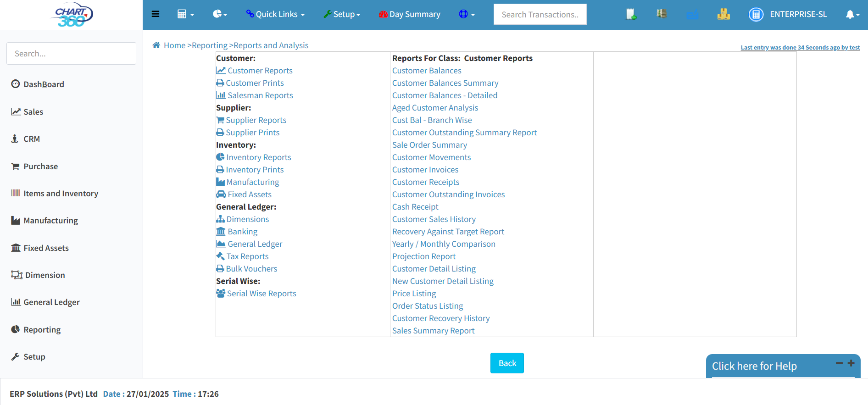Select Items and Inventory in sidebar
This screenshot has width=868, height=405.
pyautogui.click(x=61, y=194)
